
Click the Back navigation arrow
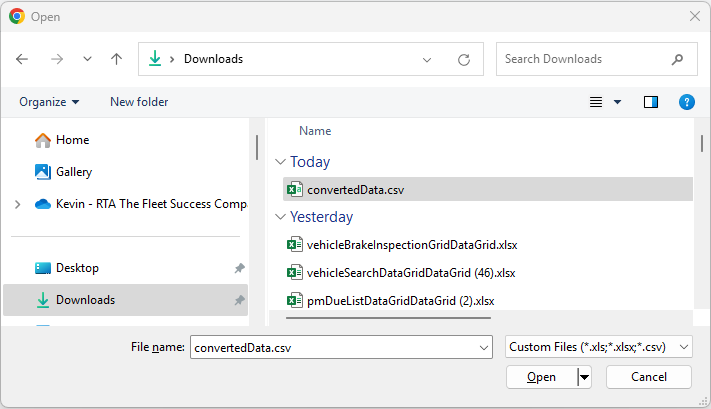[x=23, y=59]
